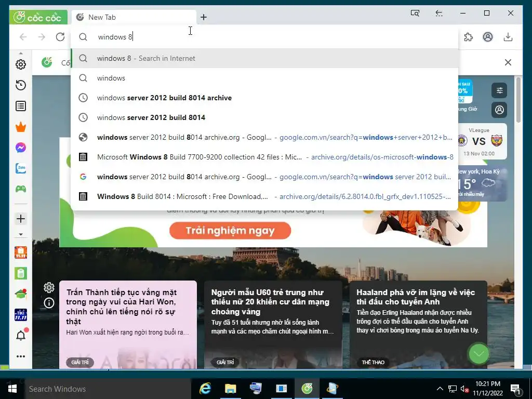The image size is (532, 399).
Task: Open History icon in sidebar
Action: click(x=21, y=85)
